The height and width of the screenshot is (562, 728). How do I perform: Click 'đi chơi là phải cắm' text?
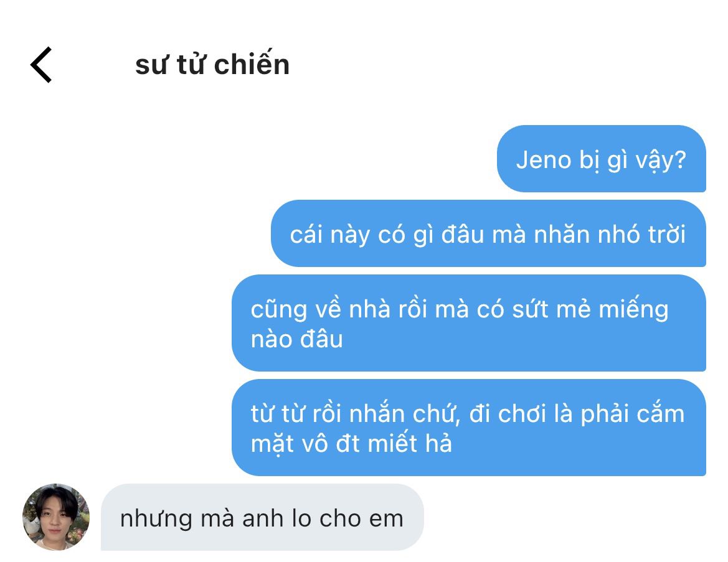pyautogui.click(x=577, y=414)
